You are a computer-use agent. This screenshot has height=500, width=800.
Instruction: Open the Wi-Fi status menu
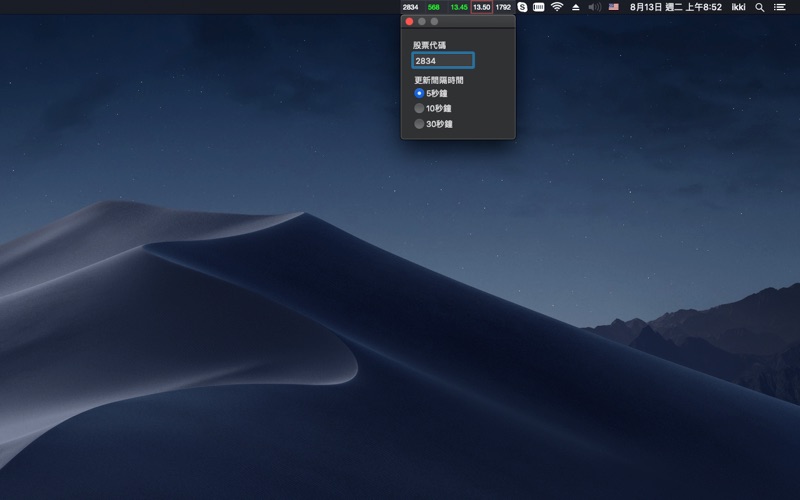[557, 7]
